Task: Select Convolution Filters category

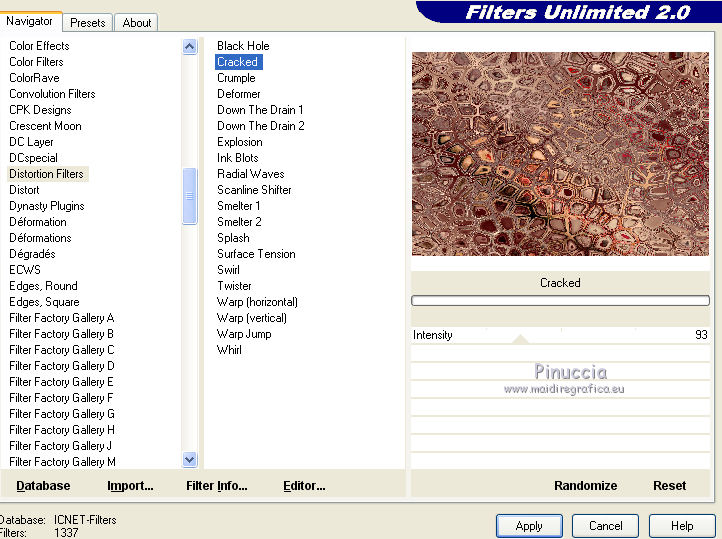Action: [x=52, y=94]
